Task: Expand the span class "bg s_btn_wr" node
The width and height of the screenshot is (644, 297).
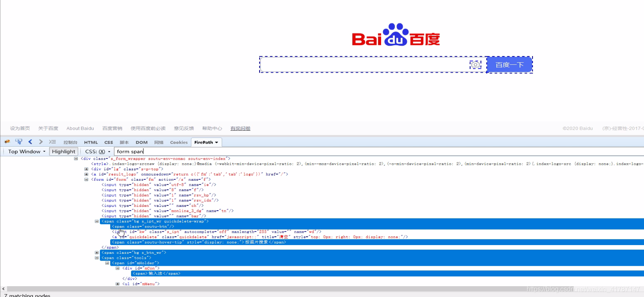Action: click(x=97, y=253)
